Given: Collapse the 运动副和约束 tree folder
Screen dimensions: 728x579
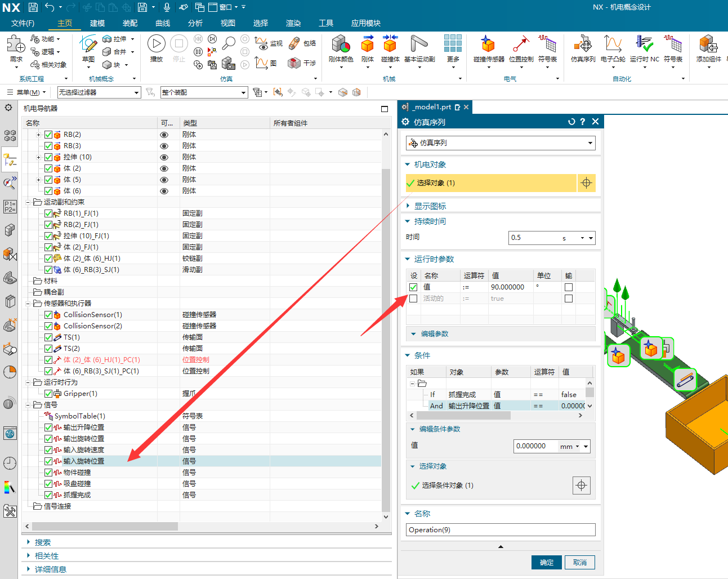Looking at the screenshot, I should click(29, 202).
